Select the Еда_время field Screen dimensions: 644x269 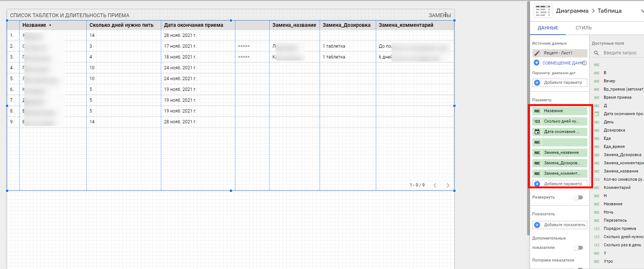pos(614,147)
